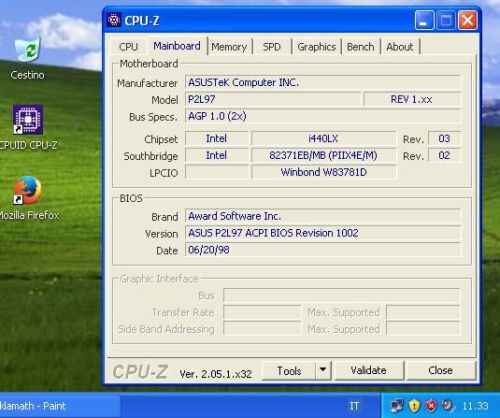This screenshot has height=418, width=500.
Task: Click the Winbond W83781D LPCIO value
Action: click(323, 172)
